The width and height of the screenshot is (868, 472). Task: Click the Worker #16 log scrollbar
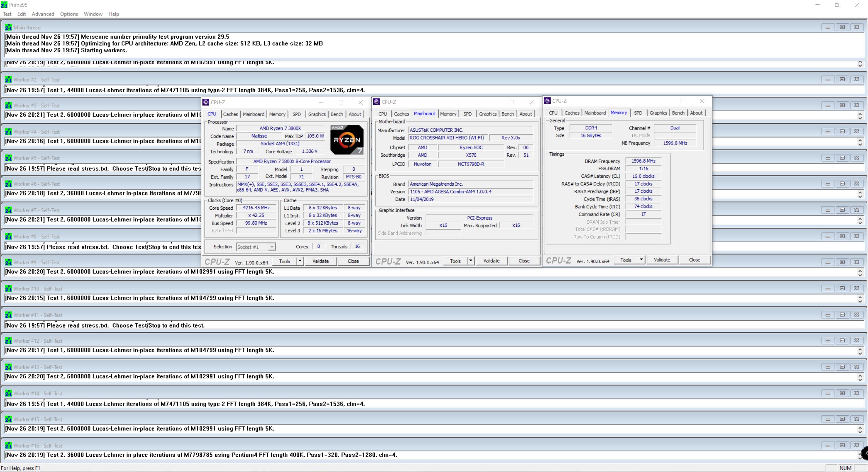(860, 455)
